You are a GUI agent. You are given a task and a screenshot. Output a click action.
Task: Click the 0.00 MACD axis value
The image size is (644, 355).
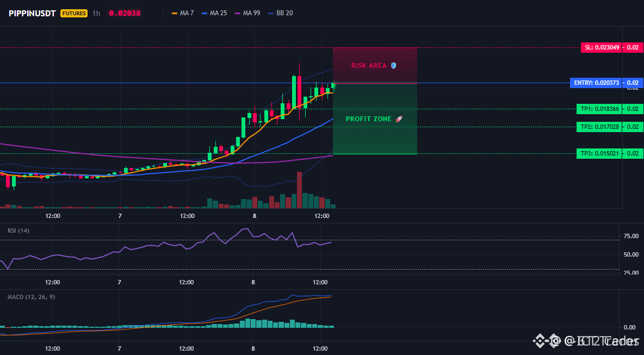[630, 327]
